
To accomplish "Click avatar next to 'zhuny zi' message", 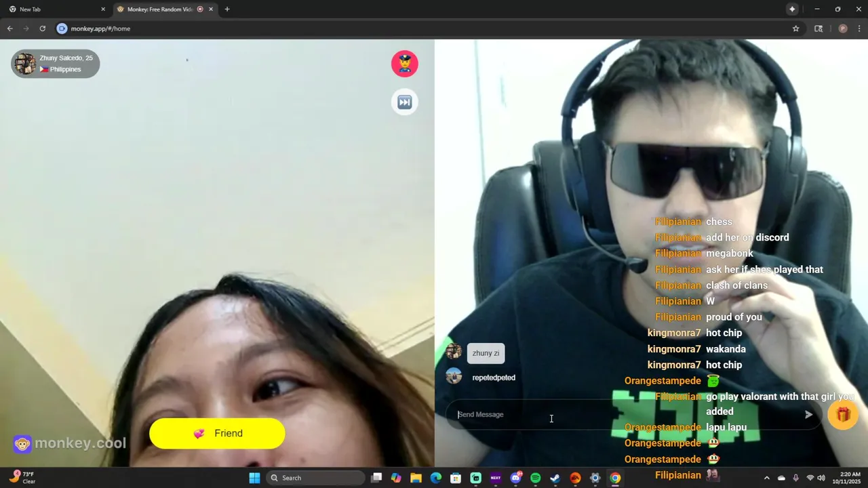I will (x=454, y=351).
